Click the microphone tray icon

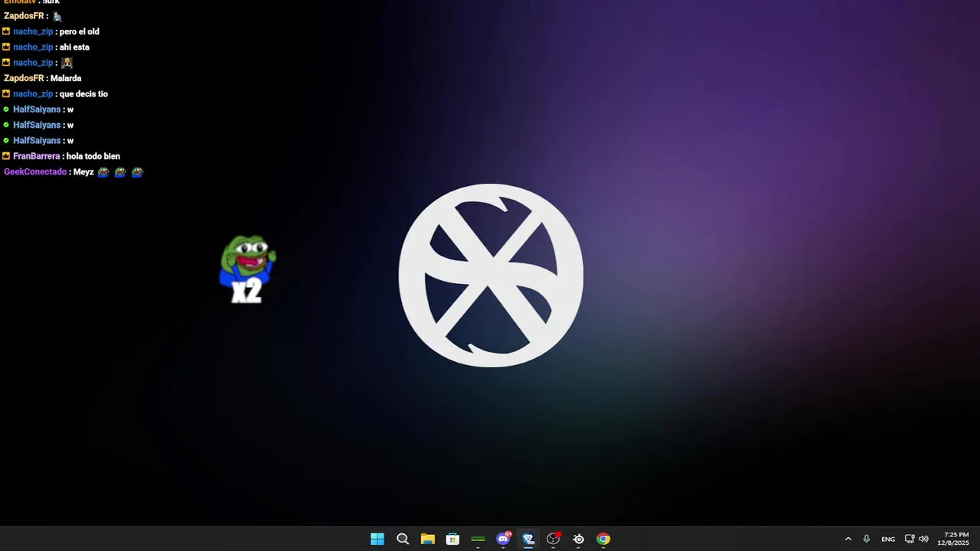pos(867,539)
